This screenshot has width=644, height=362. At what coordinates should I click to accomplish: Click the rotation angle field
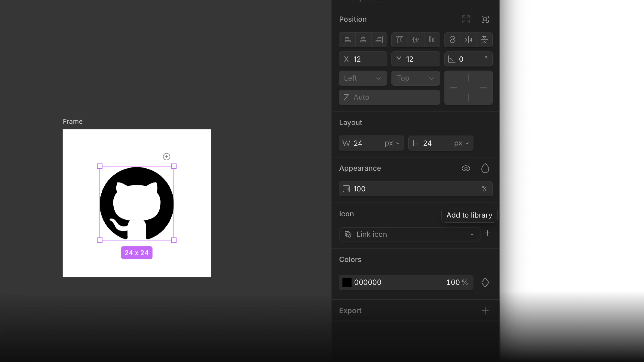(469, 59)
